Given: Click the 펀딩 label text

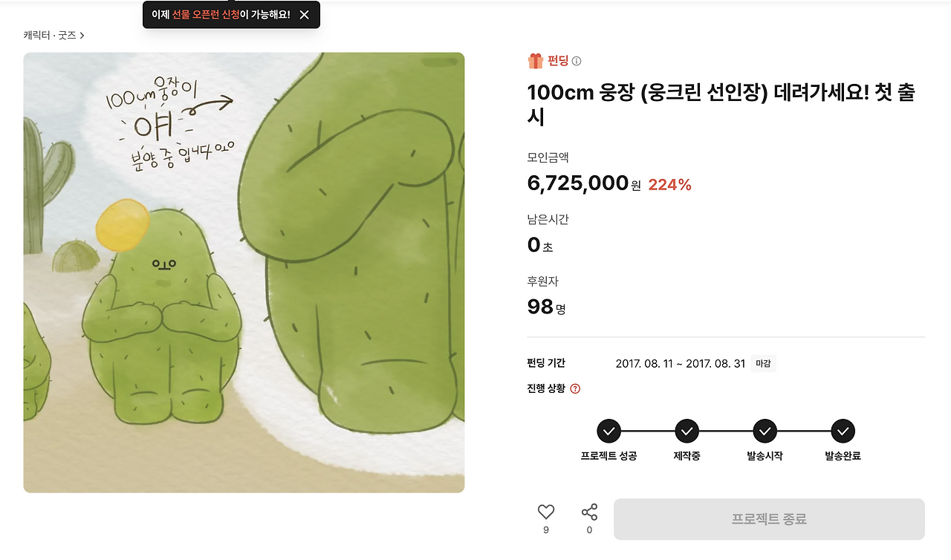Looking at the screenshot, I should (x=558, y=61).
